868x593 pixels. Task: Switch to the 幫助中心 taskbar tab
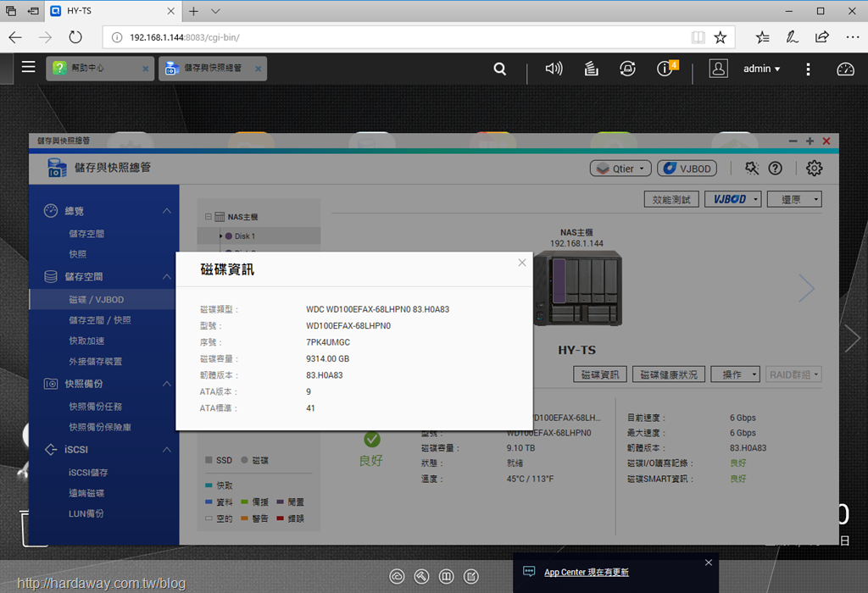[x=100, y=69]
